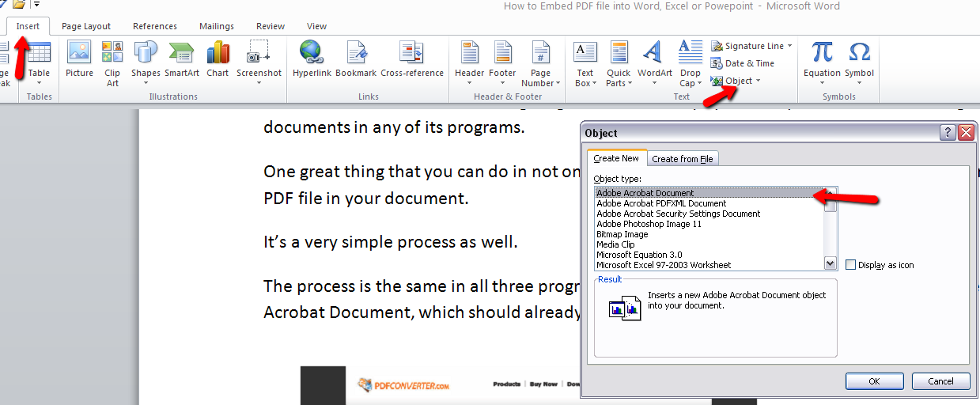Open the Table insert menu
Viewport: 980px width, 405px height.
[x=39, y=63]
